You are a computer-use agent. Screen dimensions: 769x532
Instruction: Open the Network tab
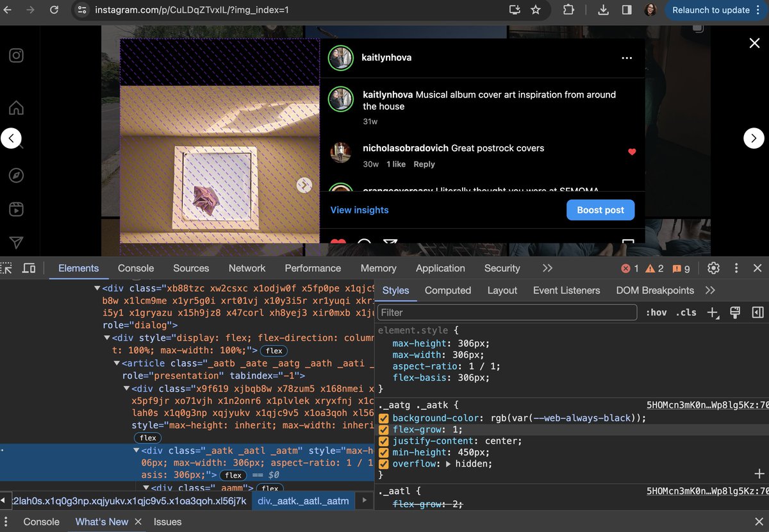tap(247, 268)
